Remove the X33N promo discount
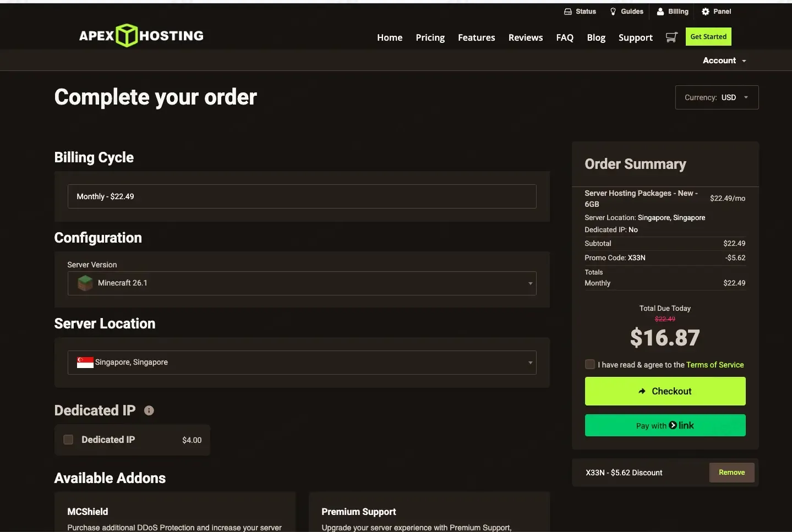 (731, 473)
